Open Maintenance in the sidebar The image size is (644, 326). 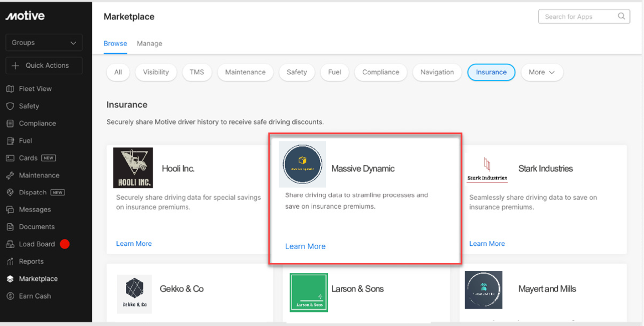point(39,176)
